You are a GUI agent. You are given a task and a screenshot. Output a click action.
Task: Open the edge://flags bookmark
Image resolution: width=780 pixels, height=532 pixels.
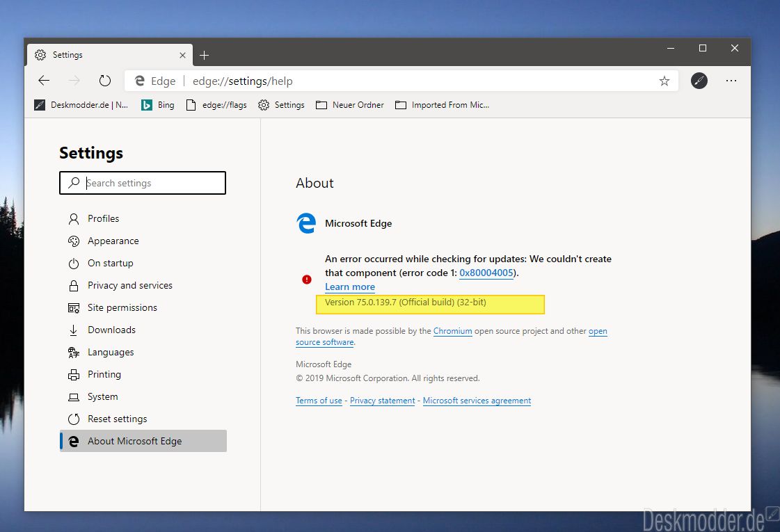click(216, 105)
